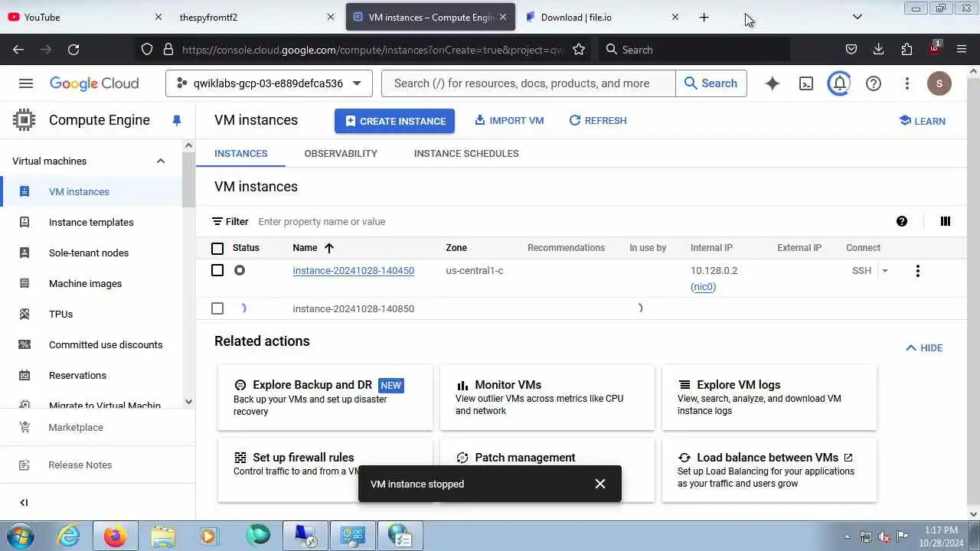The image size is (980, 551).
Task: Collapse the Virtual machines section
Action: (x=161, y=161)
